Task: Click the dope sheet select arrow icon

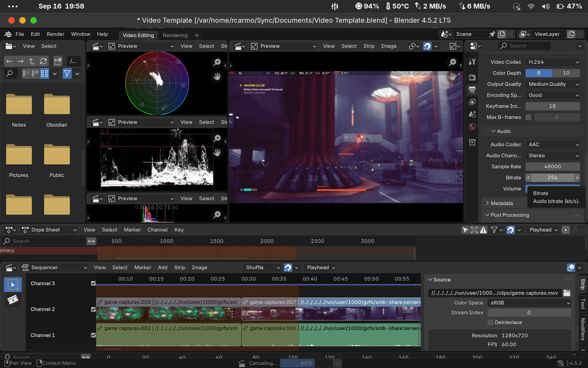Action: [x=465, y=230]
